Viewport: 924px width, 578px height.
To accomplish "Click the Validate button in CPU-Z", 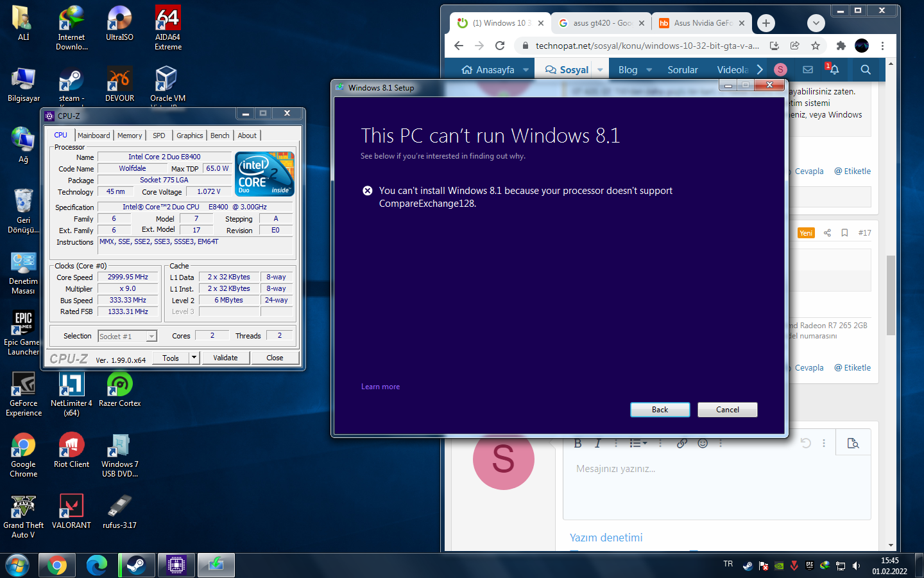I will click(225, 358).
